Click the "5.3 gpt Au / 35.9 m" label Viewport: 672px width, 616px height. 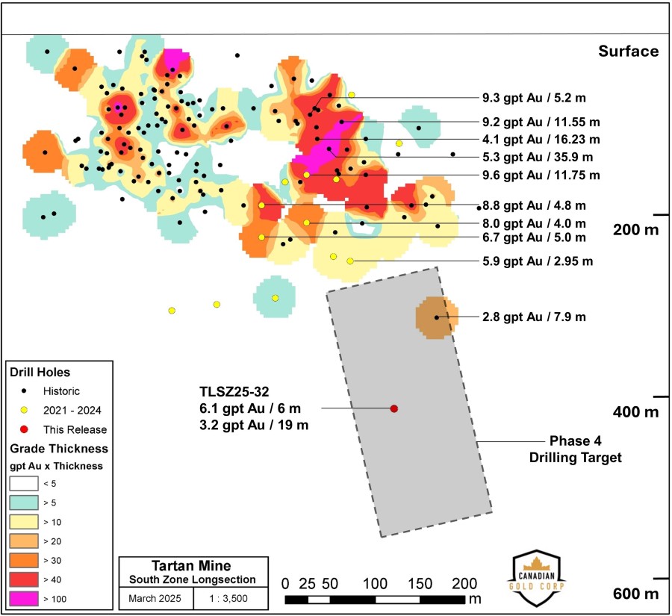pos(538,158)
